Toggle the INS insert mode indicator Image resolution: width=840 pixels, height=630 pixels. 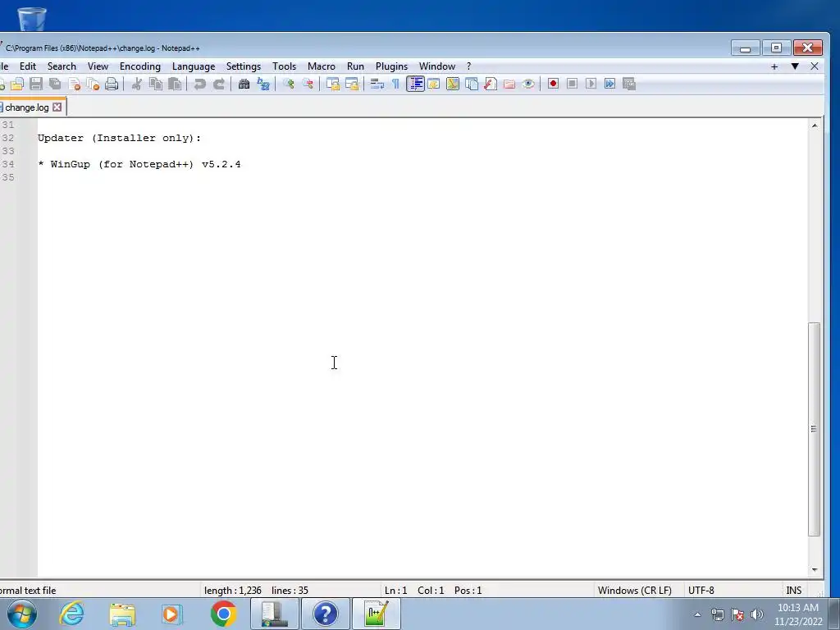click(x=794, y=591)
